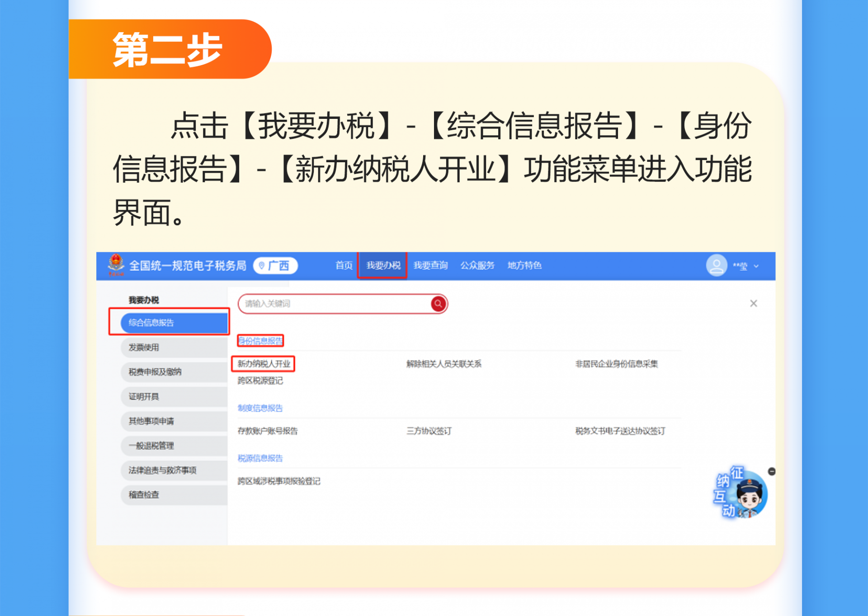Close the menu panel with X
Viewport: 868px width, 616px height.
pyautogui.click(x=753, y=303)
